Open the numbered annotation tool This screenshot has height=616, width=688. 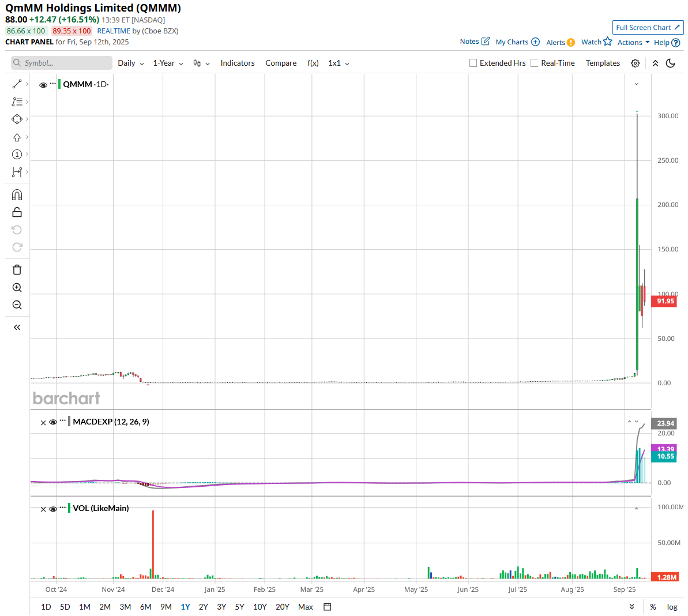click(17, 155)
